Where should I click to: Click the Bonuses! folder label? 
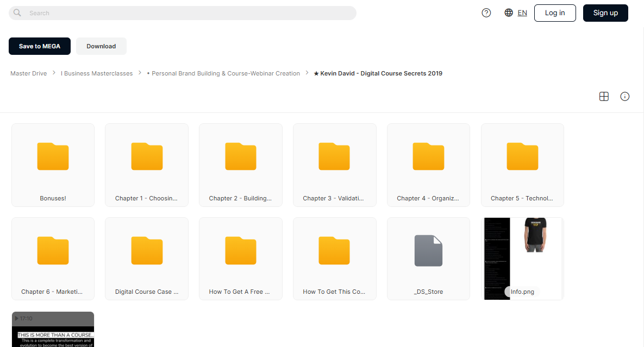point(53,198)
